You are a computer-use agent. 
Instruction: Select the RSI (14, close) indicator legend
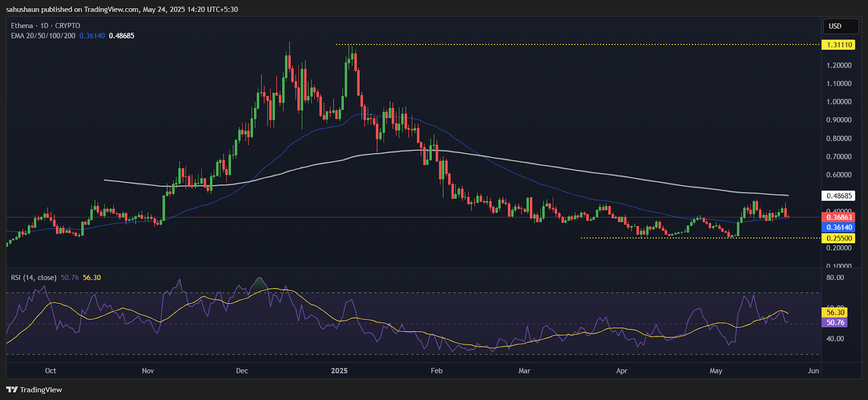(34, 278)
